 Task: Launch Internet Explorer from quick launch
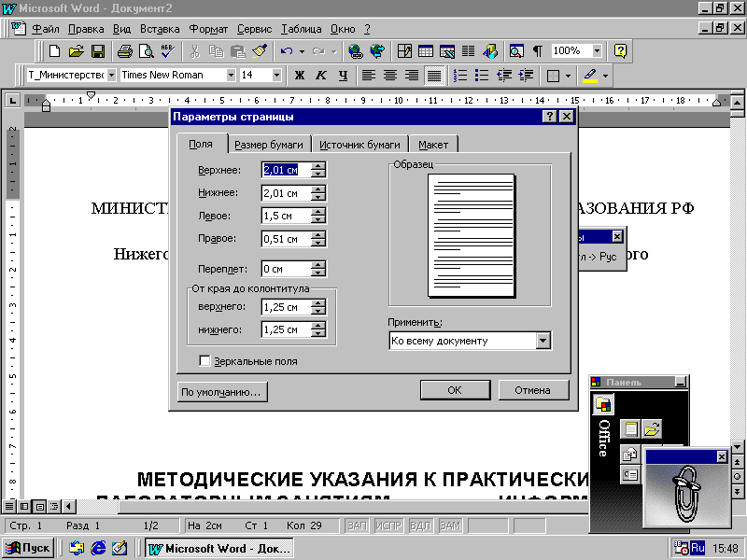pyautogui.click(x=98, y=548)
